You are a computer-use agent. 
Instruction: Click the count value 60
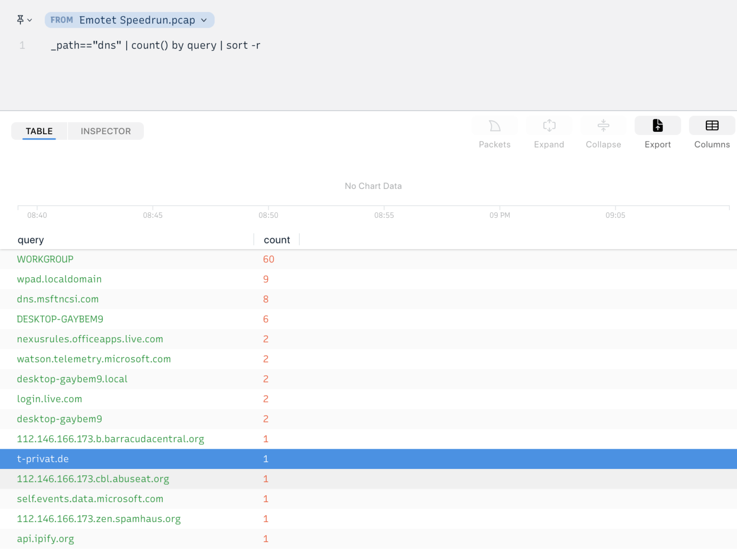269,259
